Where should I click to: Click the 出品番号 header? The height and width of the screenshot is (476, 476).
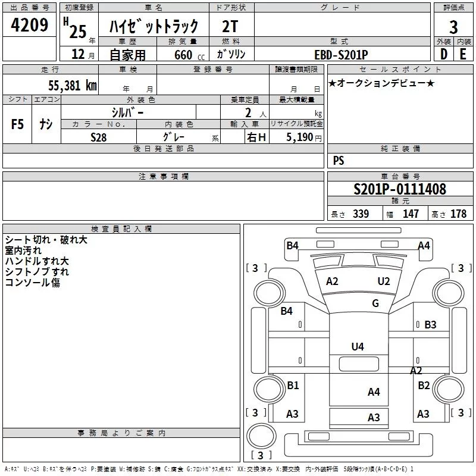click(x=29, y=8)
